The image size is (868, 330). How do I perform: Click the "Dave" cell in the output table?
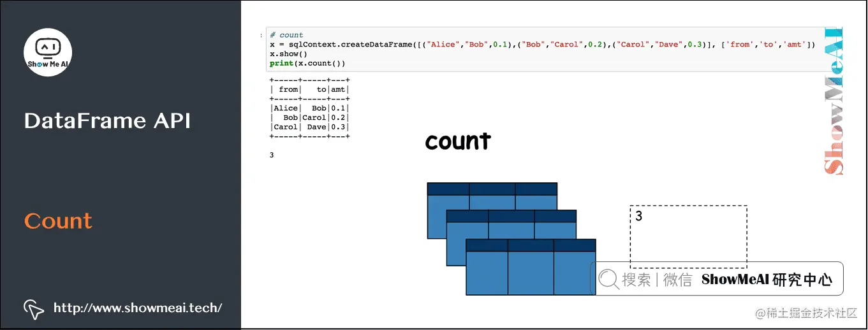pos(316,127)
